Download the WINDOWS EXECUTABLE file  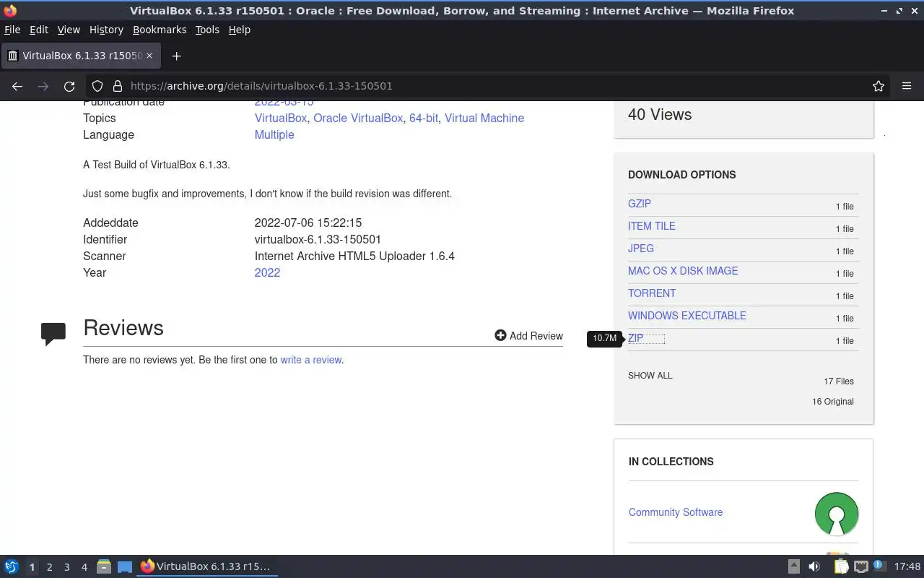pyautogui.click(x=687, y=316)
